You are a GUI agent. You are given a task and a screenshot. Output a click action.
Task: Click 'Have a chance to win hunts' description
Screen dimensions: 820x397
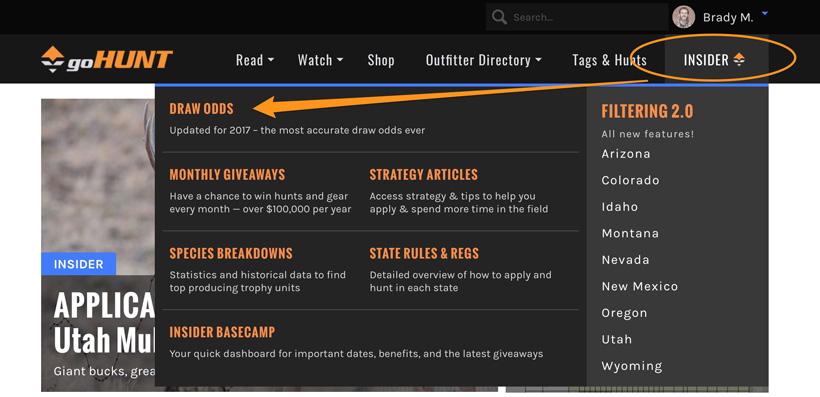[x=260, y=202]
